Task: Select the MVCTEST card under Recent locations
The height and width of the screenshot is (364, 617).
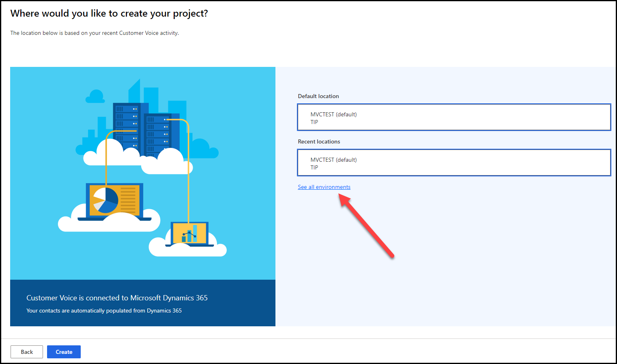Action: (x=454, y=163)
